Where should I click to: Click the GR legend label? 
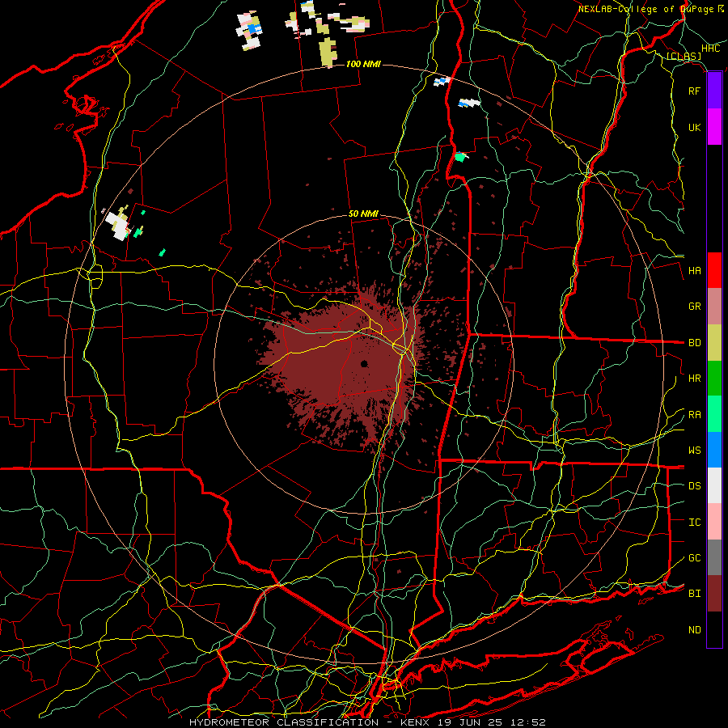[694, 307]
